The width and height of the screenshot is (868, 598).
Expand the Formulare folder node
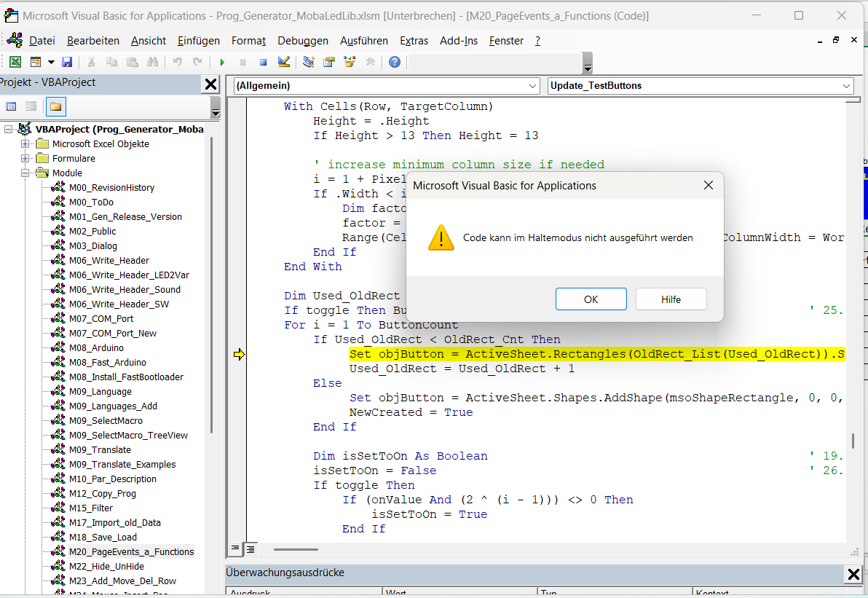click(25, 158)
